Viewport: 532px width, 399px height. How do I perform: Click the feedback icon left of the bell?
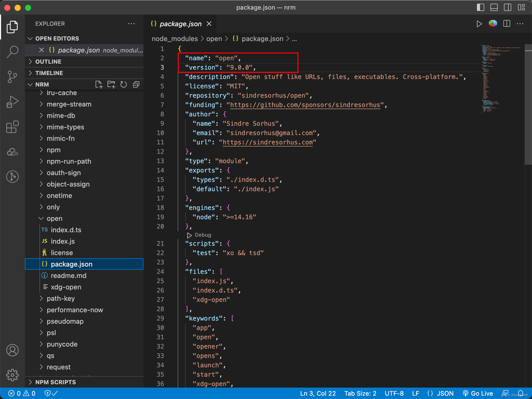coord(505,393)
